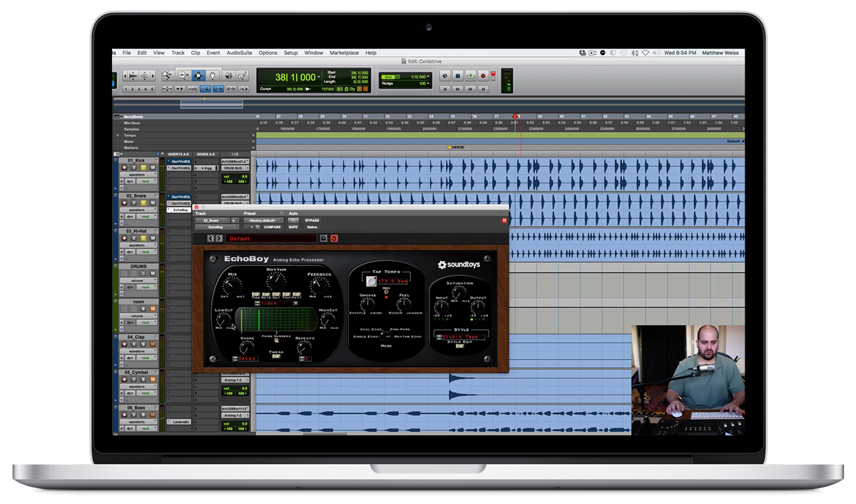Open the Marketplace menu

tap(344, 53)
